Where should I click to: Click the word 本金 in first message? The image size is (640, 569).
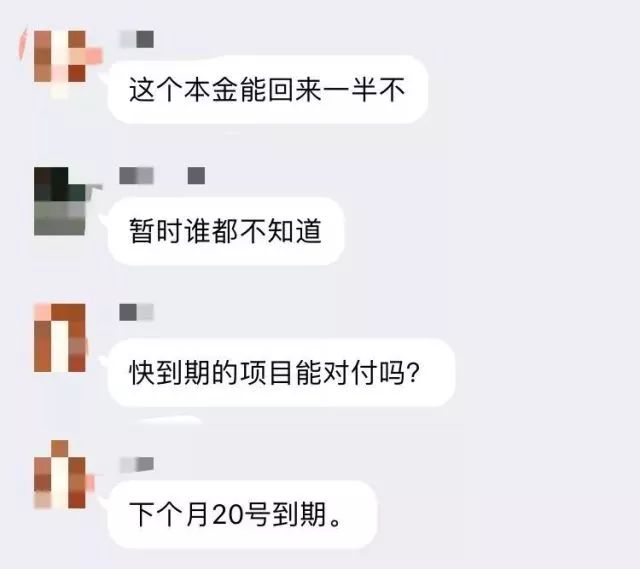(211, 89)
